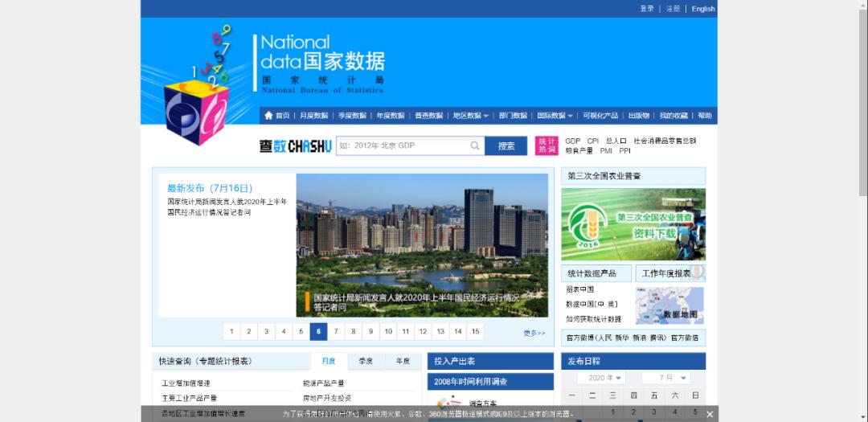868x422 pixels.
Task: Go to slide 1 of the carousel
Action: click(x=231, y=332)
